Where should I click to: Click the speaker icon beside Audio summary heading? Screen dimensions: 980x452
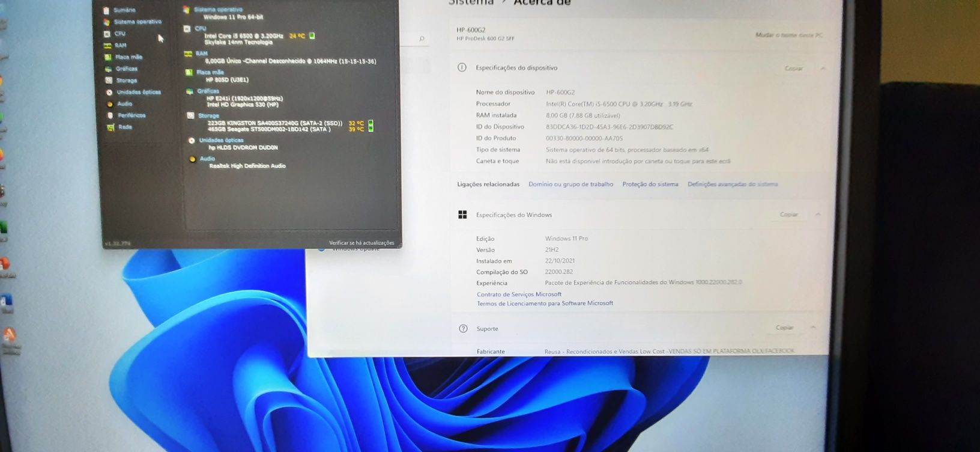coord(192,159)
